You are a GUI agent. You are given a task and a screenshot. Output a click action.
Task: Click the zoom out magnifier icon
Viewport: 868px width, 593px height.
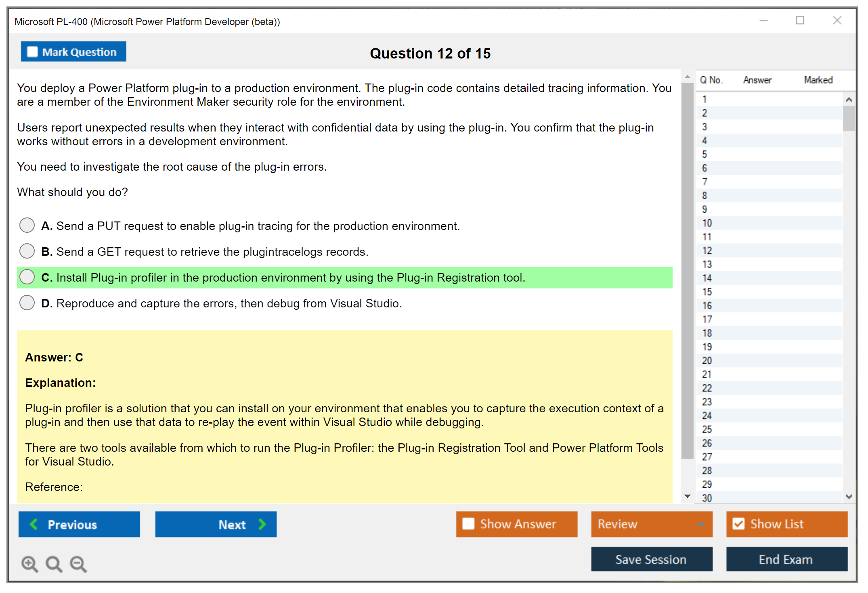pyautogui.click(x=78, y=564)
